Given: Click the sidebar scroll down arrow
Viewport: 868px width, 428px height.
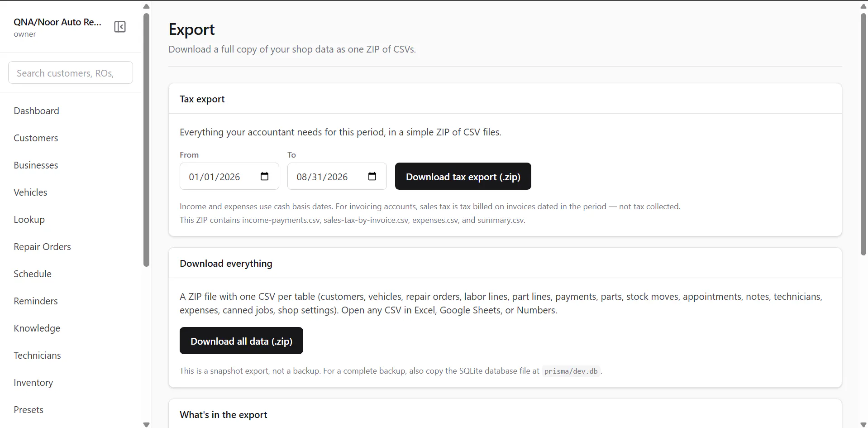Looking at the screenshot, I should coord(146,424).
